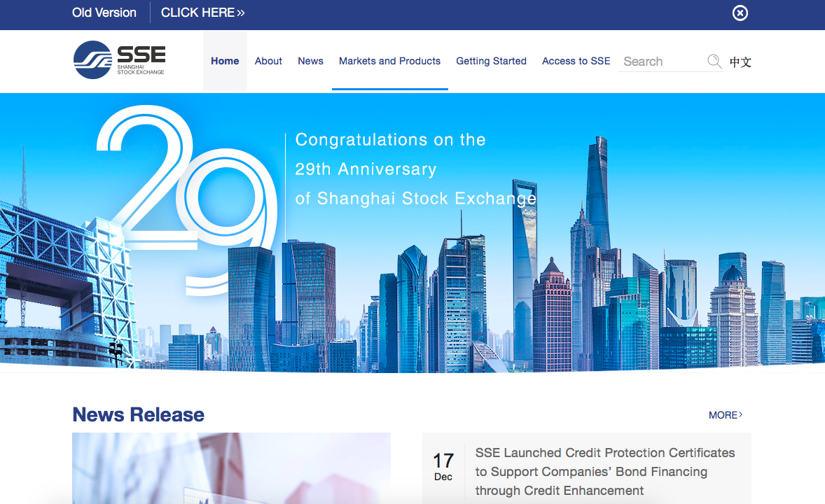Go to the News menu
825x504 pixels.
[x=310, y=61]
